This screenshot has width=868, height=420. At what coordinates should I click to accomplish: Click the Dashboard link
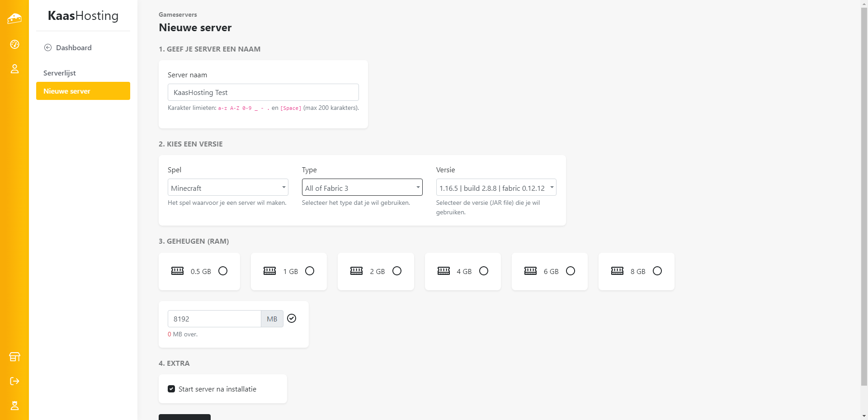(x=74, y=47)
